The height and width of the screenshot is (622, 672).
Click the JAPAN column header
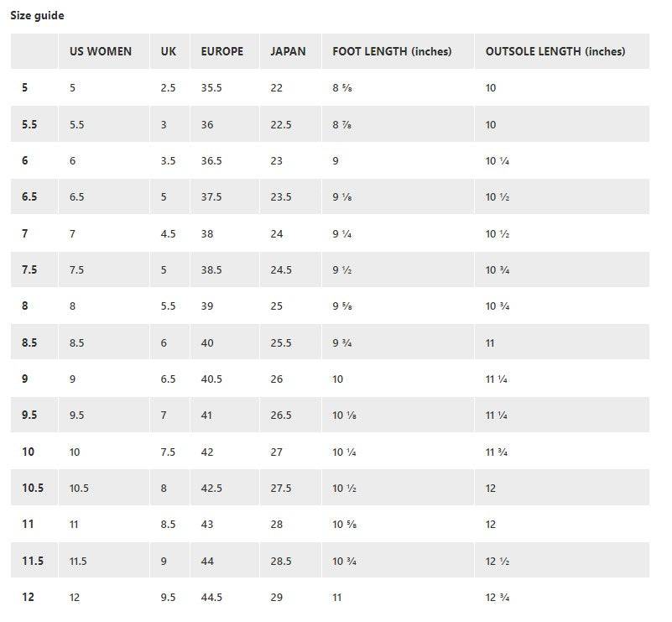(x=288, y=51)
